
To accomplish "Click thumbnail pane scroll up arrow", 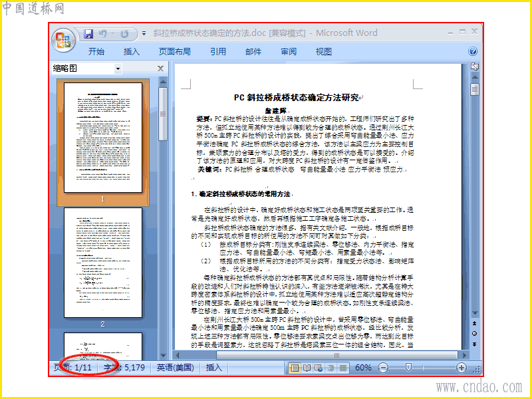I will (x=163, y=82).
